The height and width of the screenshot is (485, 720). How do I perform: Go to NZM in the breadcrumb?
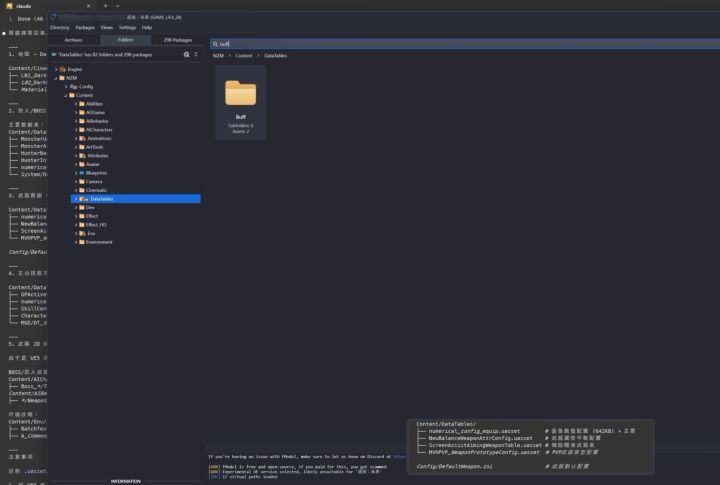point(218,56)
